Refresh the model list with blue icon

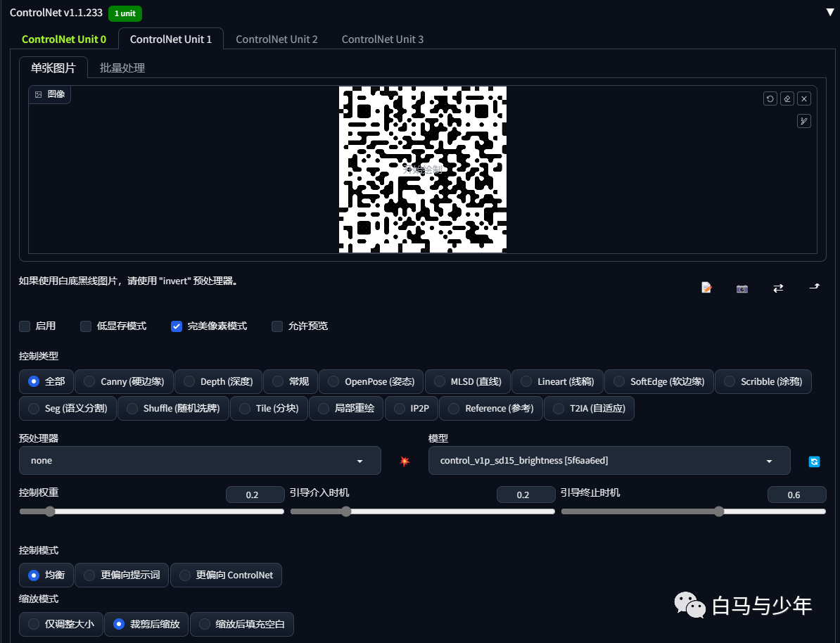814,461
